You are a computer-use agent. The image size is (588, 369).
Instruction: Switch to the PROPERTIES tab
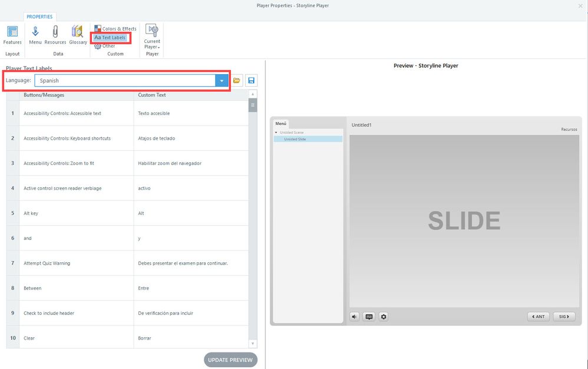(39, 17)
